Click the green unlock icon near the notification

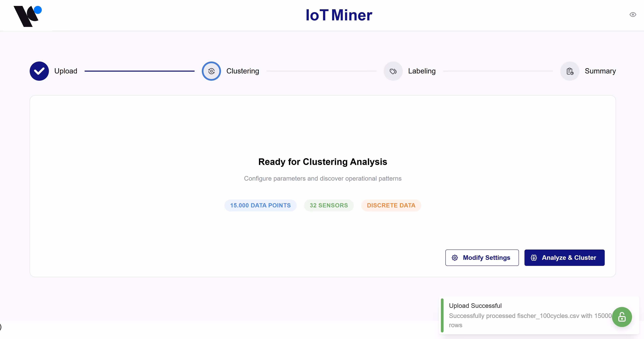(622, 317)
